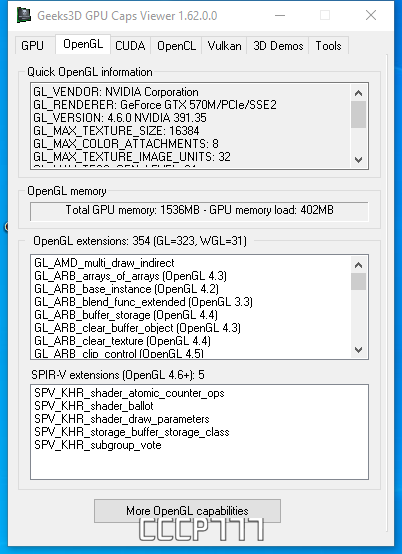This screenshot has height=554, width=402.
Task: Click up arrow in OpenGL extensions list scrollbar
Action: 358,265
